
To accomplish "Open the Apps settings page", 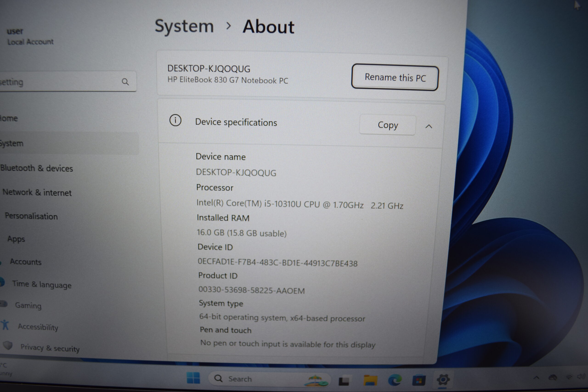I will coord(16,239).
